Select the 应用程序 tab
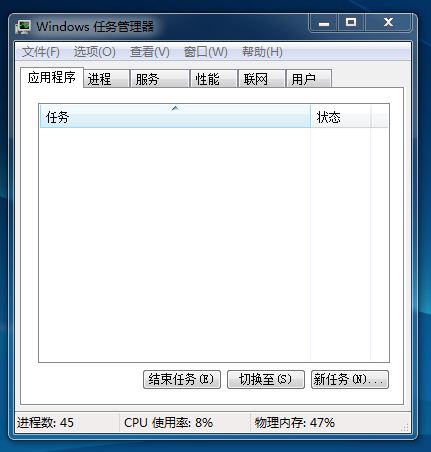Screen dimensions: 431x452 [52, 78]
